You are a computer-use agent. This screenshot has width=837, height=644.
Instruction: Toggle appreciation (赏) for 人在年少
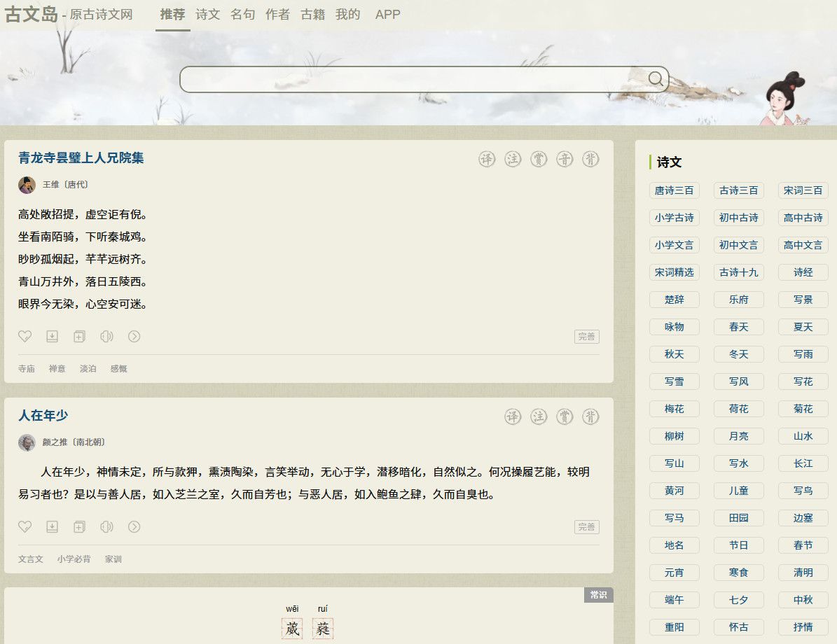(x=565, y=416)
